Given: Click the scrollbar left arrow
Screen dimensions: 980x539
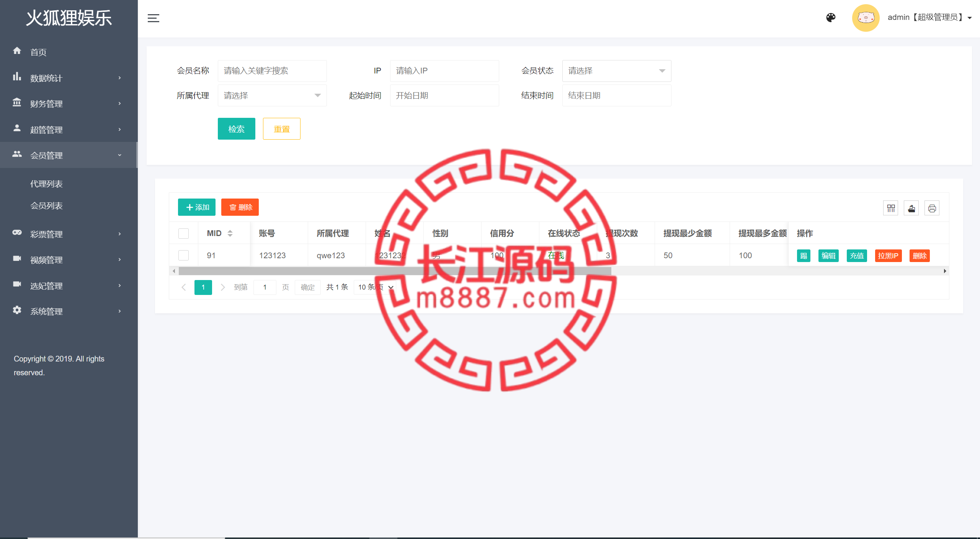Looking at the screenshot, I should tap(174, 271).
